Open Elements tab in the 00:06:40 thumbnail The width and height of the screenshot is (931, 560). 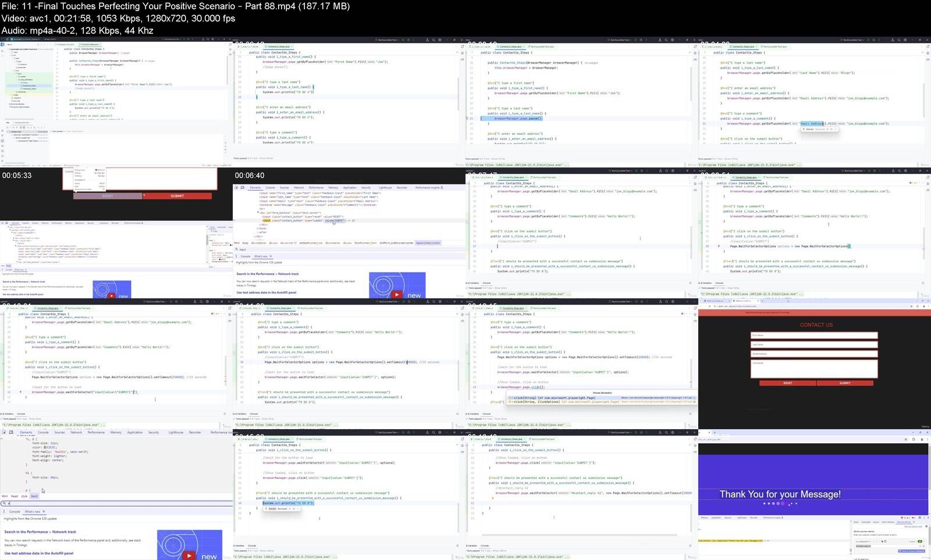click(255, 188)
